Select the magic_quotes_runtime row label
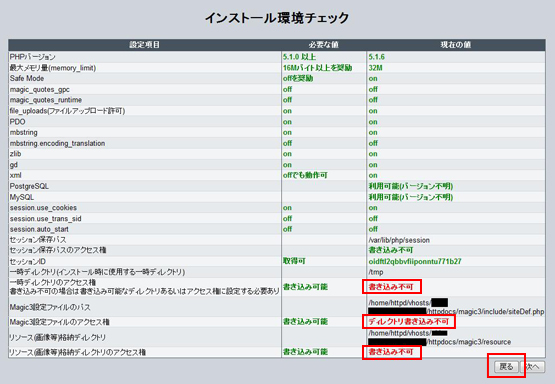Image resolution: width=555 pixels, height=384 pixels. [46, 100]
